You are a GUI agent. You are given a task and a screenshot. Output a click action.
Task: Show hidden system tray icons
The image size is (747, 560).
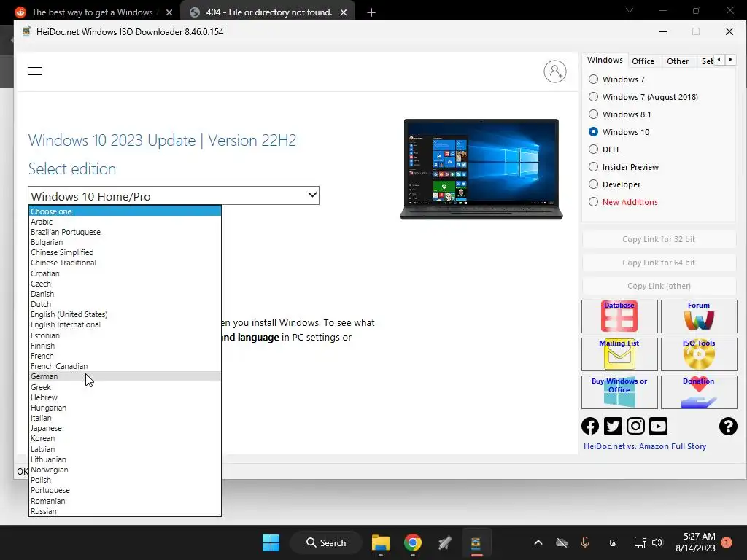coord(538,542)
